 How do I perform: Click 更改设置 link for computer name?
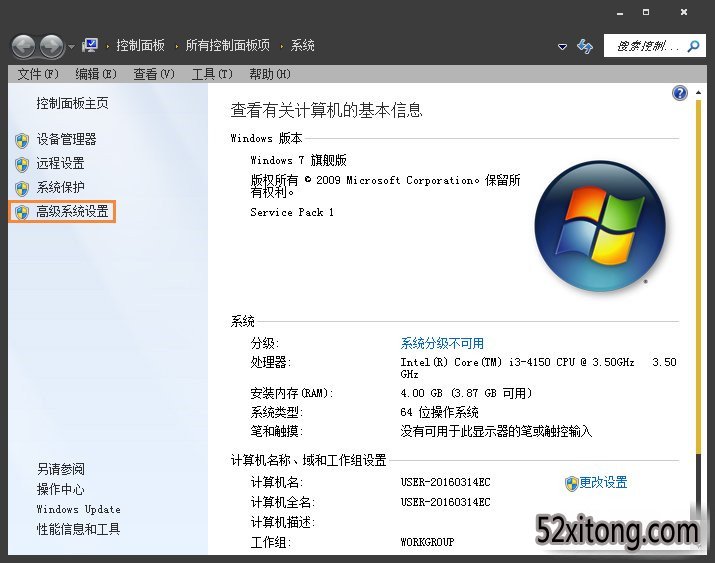point(603,482)
